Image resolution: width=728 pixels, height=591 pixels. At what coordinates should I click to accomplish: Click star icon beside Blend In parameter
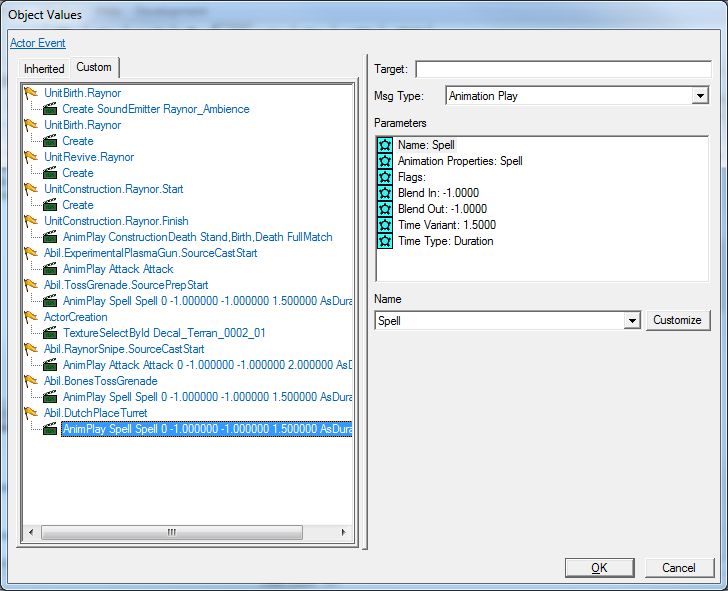click(x=384, y=193)
